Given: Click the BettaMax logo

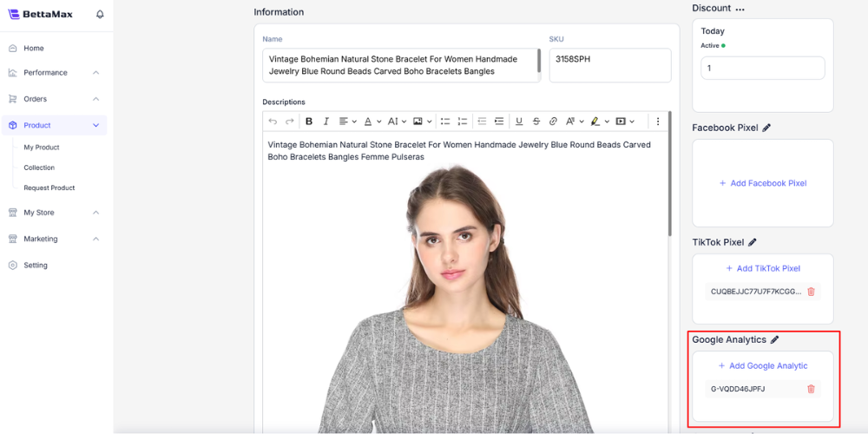Looking at the screenshot, I should coord(41,15).
